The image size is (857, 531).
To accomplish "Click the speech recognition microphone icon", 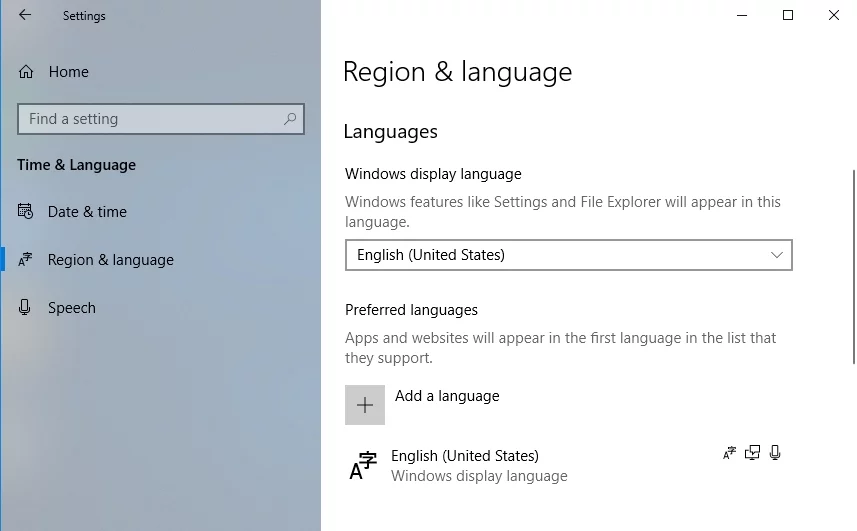I will click(x=775, y=454).
